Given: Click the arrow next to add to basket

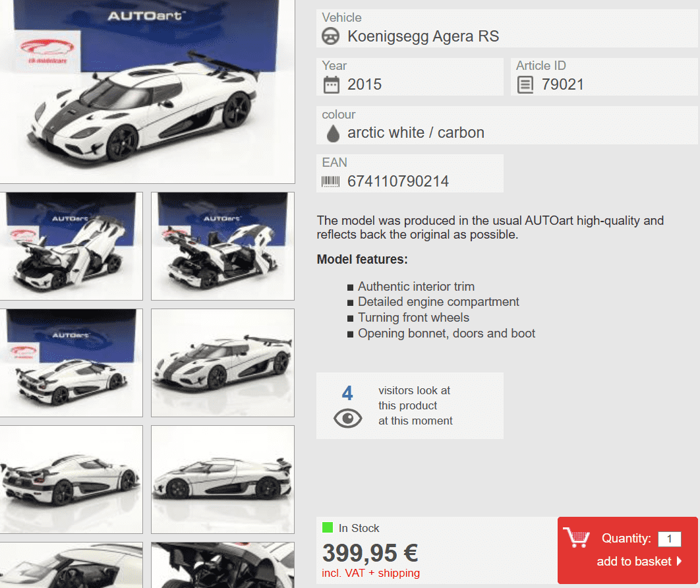Looking at the screenshot, I should (679, 561).
